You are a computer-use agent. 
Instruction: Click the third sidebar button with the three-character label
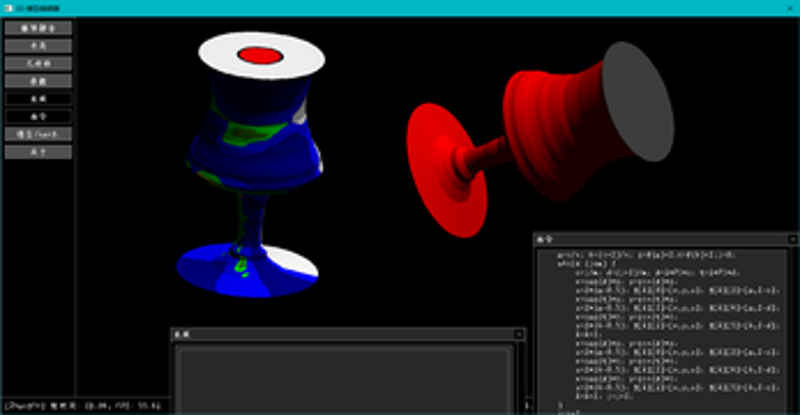pyautogui.click(x=38, y=63)
